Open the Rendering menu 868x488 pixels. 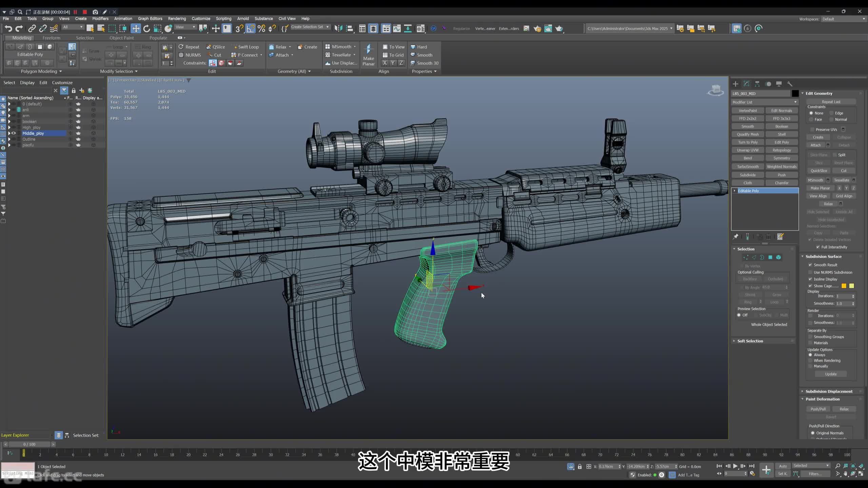point(177,19)
